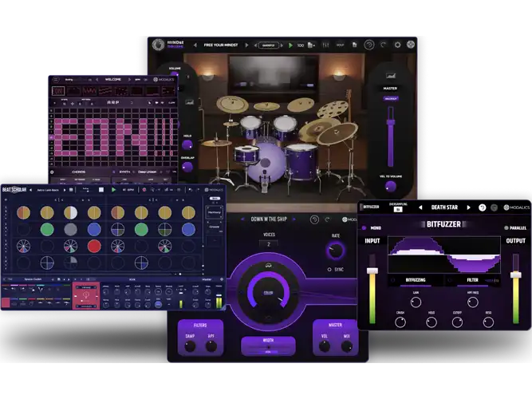Click the add plus icon at grid top left
Screen dimensions: 532x399
click(6, 199)
